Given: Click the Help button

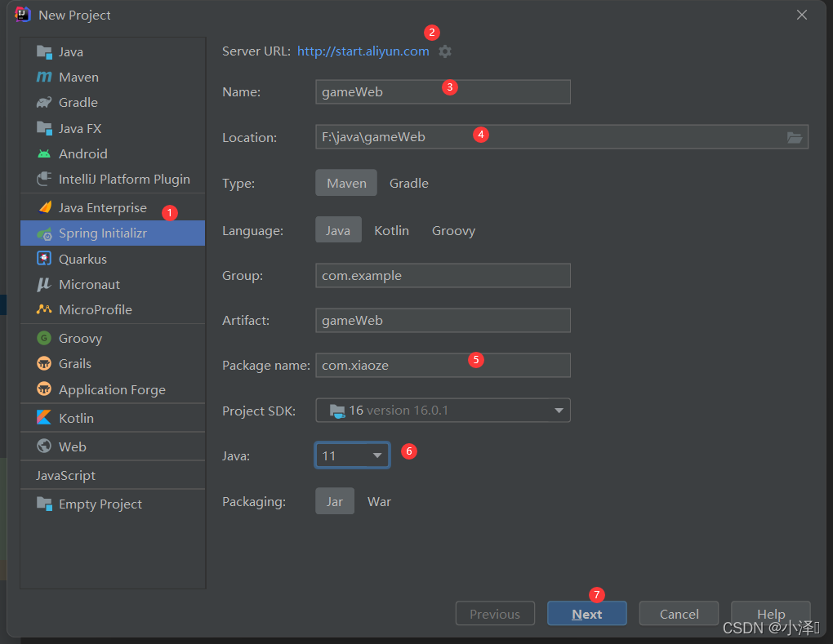Looking at the screenshot, I should pyautogui.click(x=771, y=614).
